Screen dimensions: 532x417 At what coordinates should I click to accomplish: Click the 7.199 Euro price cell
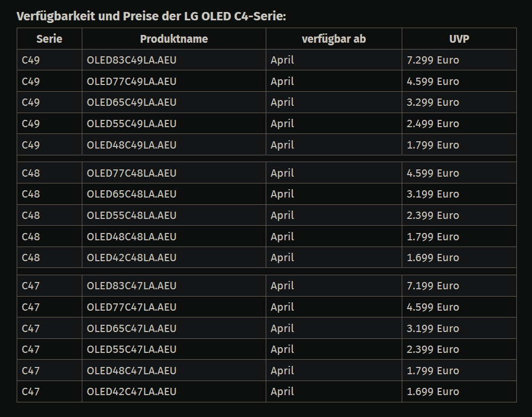[x=433, y=286]
